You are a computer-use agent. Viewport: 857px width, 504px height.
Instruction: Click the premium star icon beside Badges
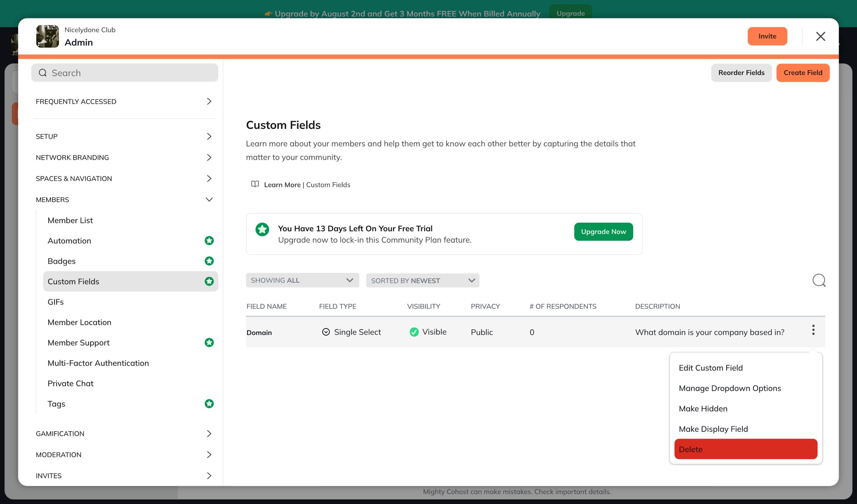[x=209, y=261]
